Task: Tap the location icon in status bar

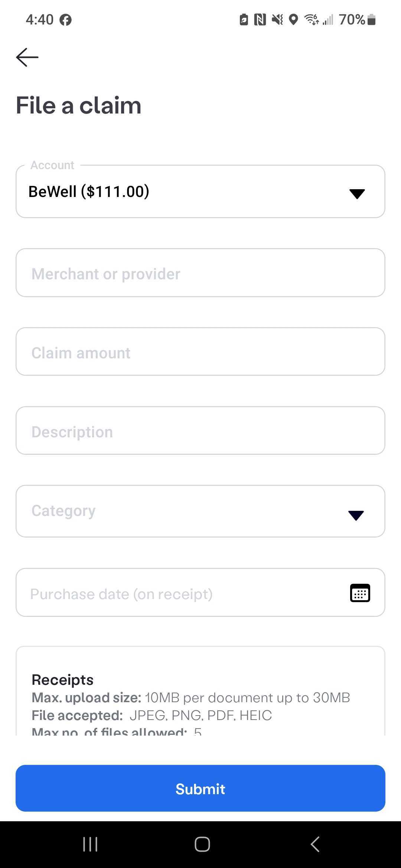Action: [x=293, y=20]
